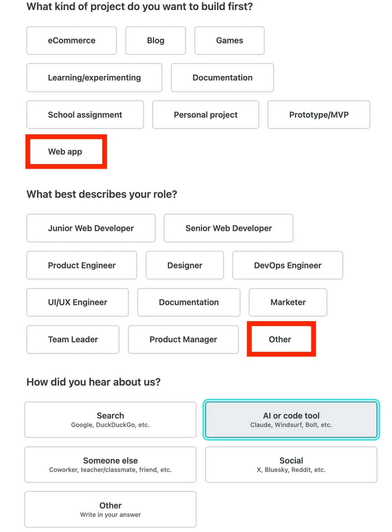The height and width of the screenshot is (532, 392).
Task: Select Search as referral source
Action: coord(110,420)
